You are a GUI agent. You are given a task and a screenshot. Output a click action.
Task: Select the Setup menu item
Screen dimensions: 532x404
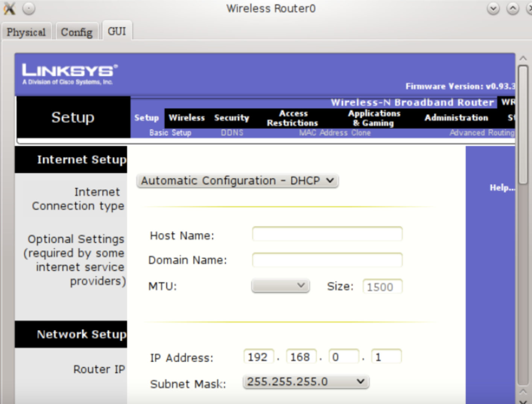(147, 118)
